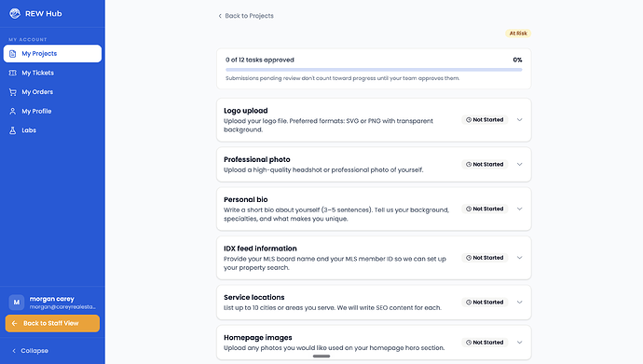Click the Logo upload heading
The height and width of the screenshot is (364, 643).
click(x=246, y=111)
